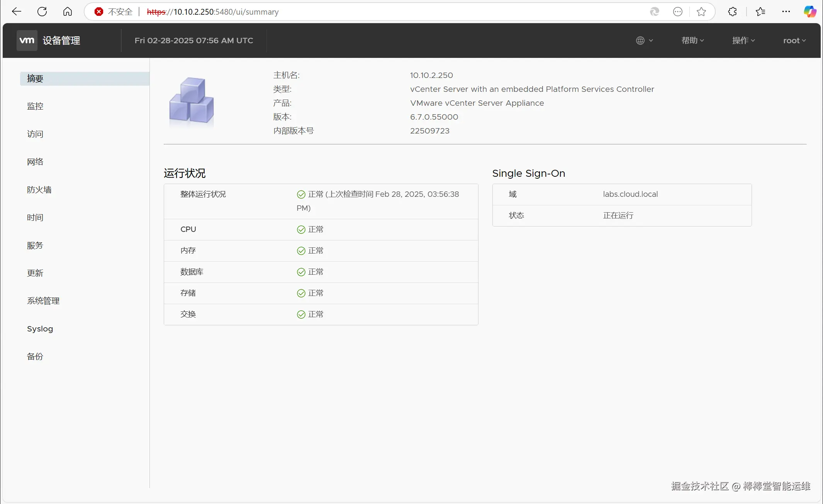Navigate to the 备份 backup page
The image size is (823, 504).
(35, 356)
